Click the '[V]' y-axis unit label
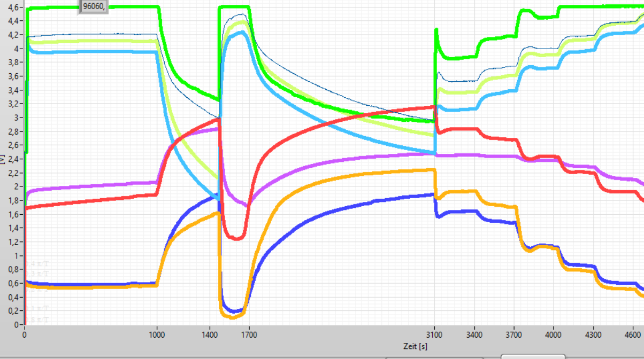The width and height of the screenshot is (644, 359). 3,159
